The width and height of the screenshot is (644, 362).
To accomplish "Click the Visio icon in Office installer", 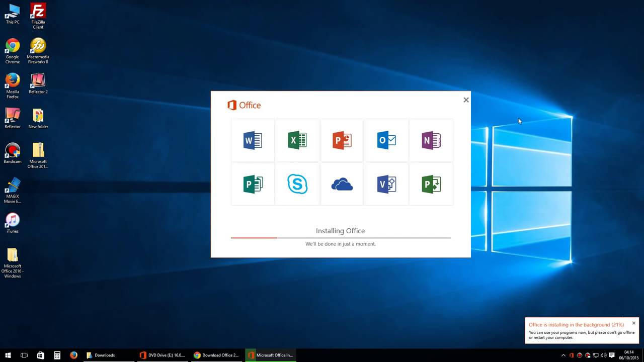I will tap(386, 185).
